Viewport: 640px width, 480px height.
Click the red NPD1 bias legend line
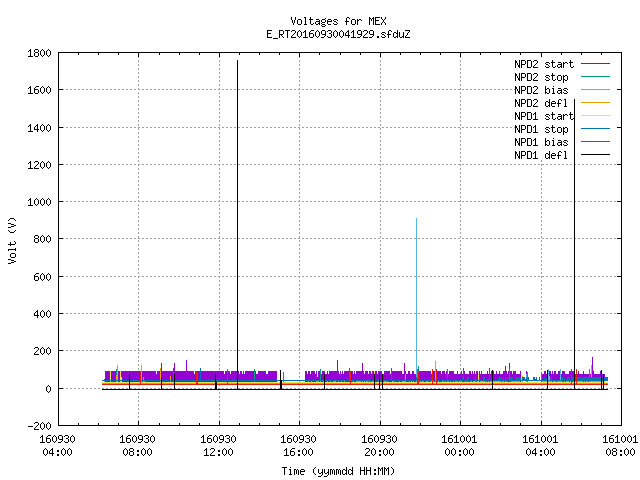coord(595,142)
